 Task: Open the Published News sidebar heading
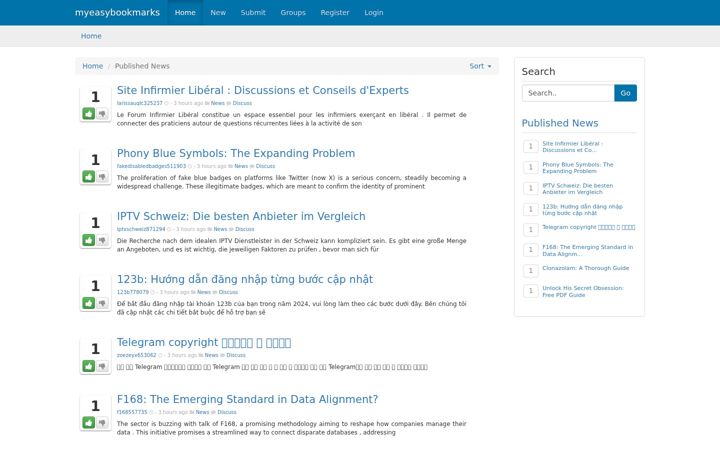coord(560,123)
